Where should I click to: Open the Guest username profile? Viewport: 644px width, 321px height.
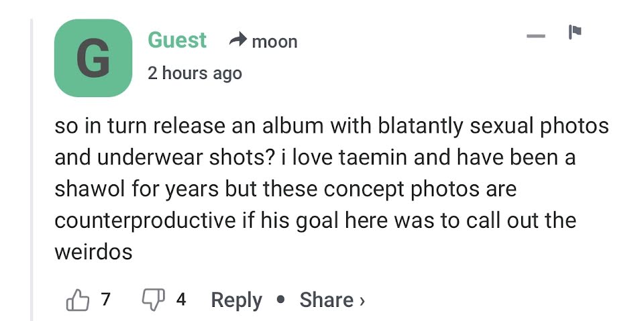point(177,40)
